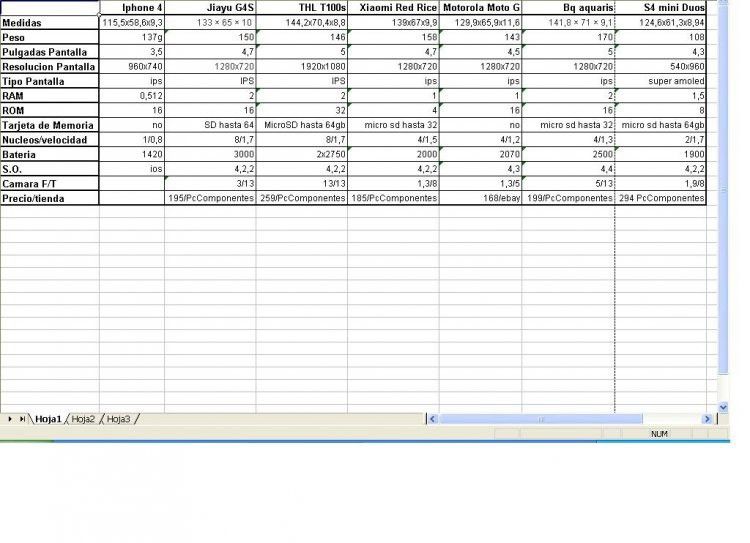Image resolution: width=750 pixels, height=543 pixels.
Task: Select the Tipo Pantalla row label
Action: [x=50, y=81]
